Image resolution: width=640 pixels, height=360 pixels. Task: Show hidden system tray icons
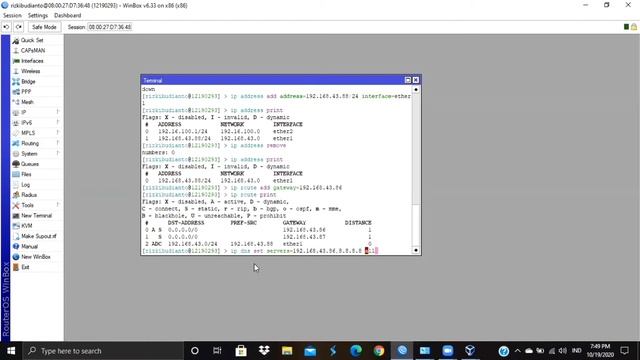(x=518, y=351)
